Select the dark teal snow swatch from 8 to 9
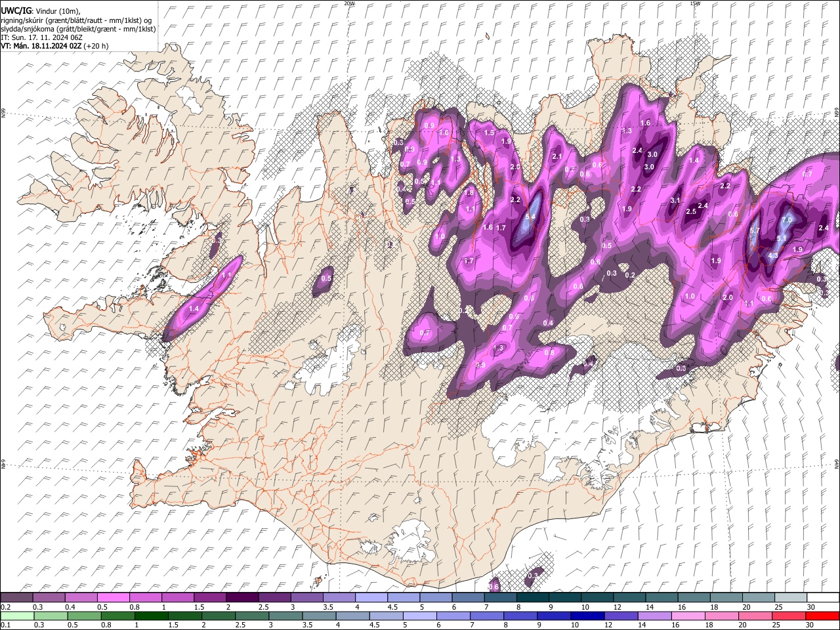 [x=532, y=597]
